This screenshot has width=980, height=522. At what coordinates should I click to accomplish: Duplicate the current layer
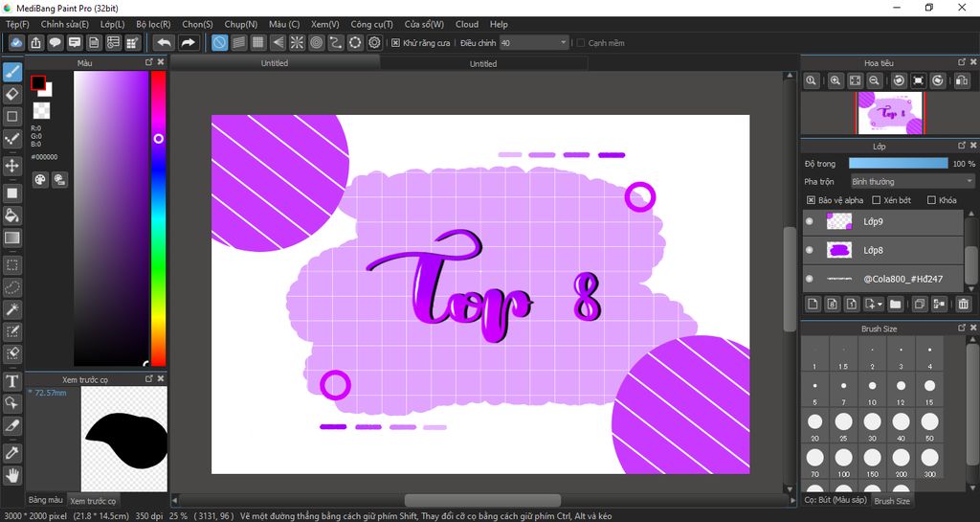click(920, 304)
